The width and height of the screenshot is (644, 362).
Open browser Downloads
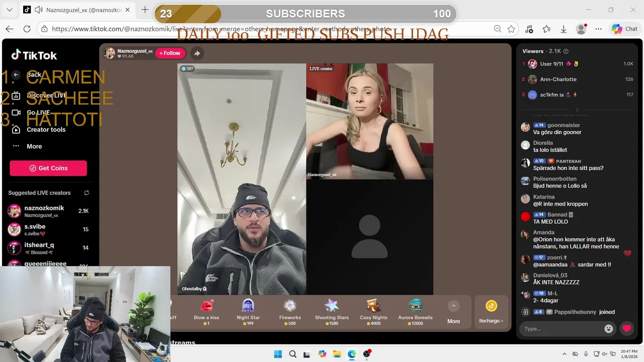tap(563, 29)
